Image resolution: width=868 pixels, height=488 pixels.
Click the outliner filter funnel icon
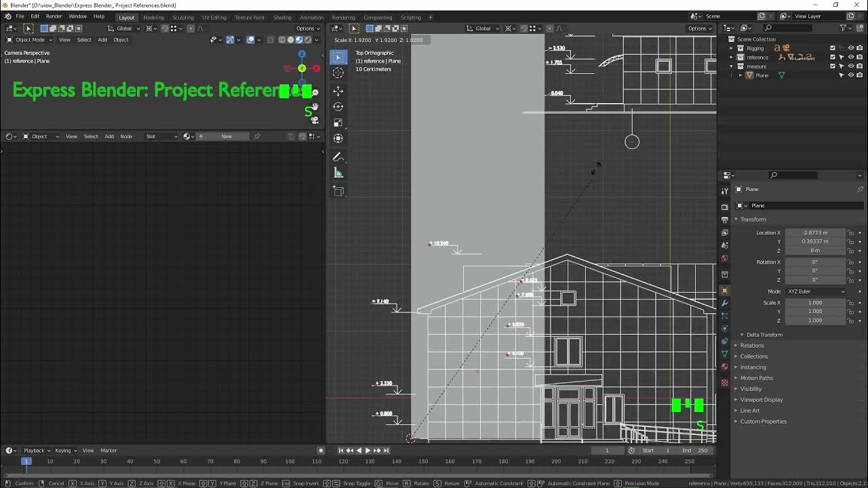(843, 28)
